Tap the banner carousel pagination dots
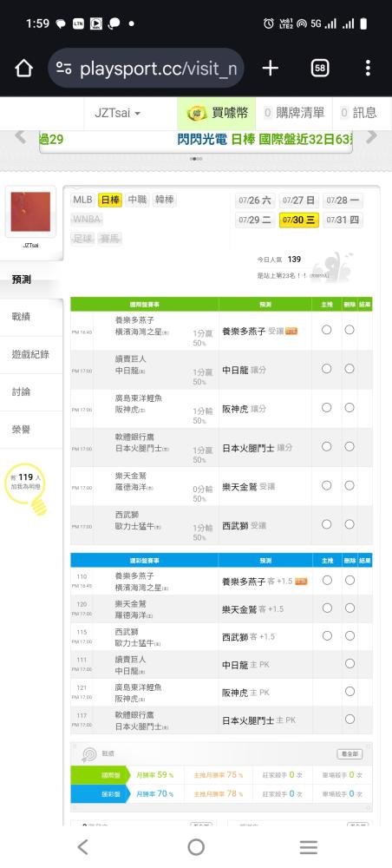 (196, 159)
